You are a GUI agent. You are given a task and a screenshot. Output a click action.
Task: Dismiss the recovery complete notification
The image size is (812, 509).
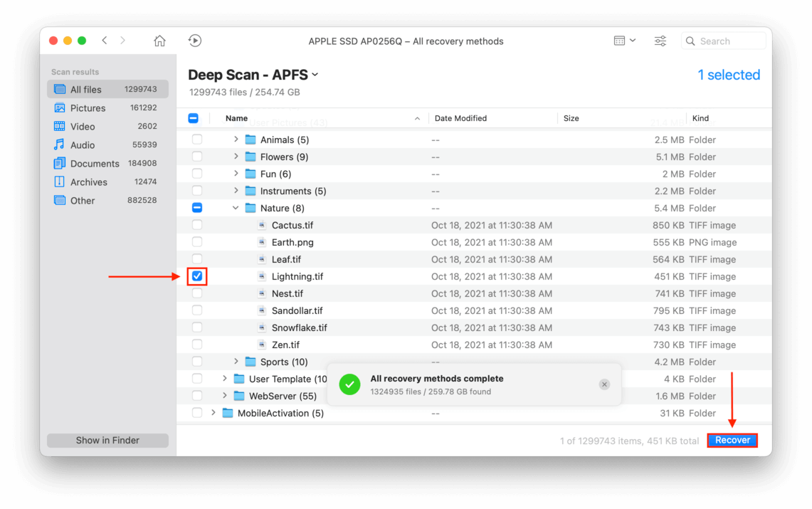click(604, 384)
